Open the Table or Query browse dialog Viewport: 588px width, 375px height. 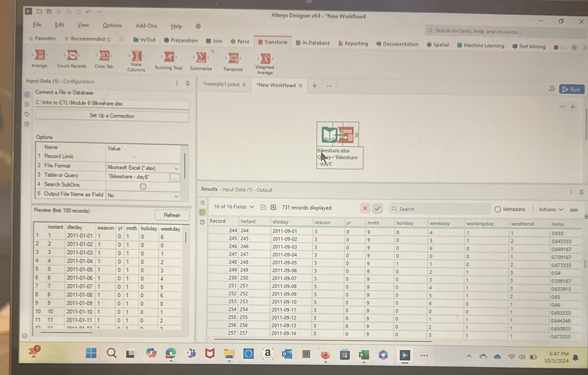pyautogui.click(x=175, y=178)
